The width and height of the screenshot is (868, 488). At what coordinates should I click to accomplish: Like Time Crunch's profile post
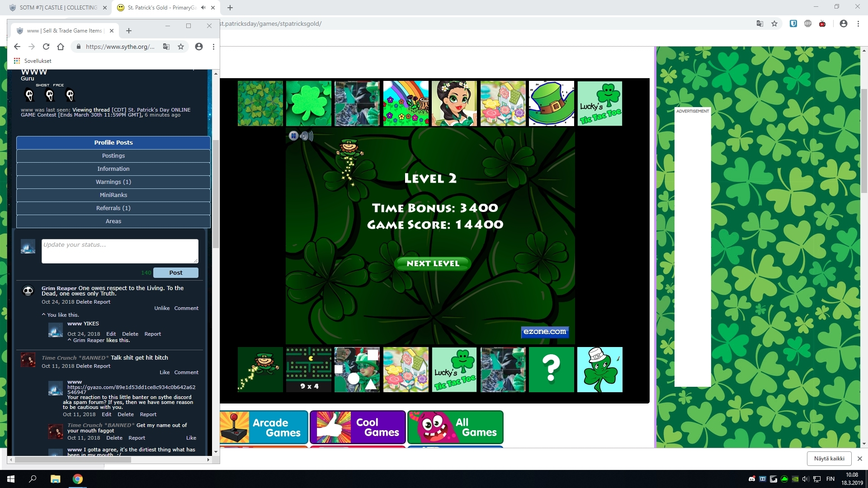click(165, 372)
